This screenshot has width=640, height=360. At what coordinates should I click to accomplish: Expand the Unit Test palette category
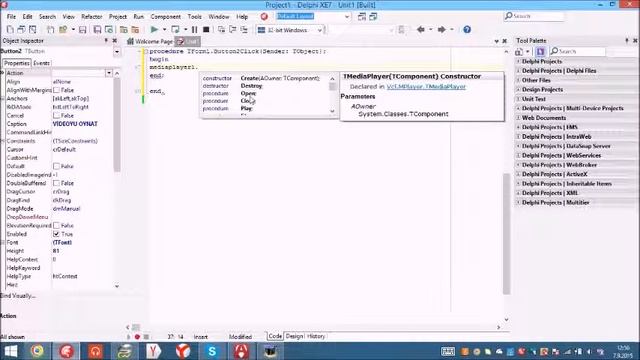pyautogui.click(x=518, y=99)
